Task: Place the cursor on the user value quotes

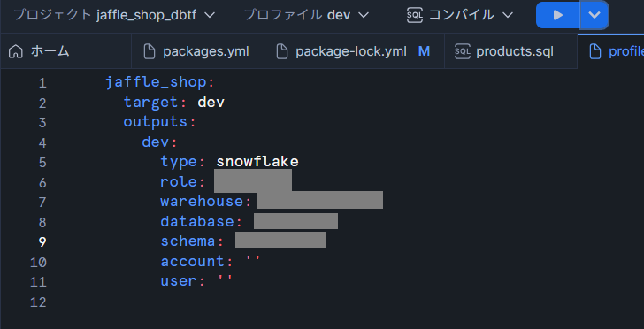Action: click(225, 280)
